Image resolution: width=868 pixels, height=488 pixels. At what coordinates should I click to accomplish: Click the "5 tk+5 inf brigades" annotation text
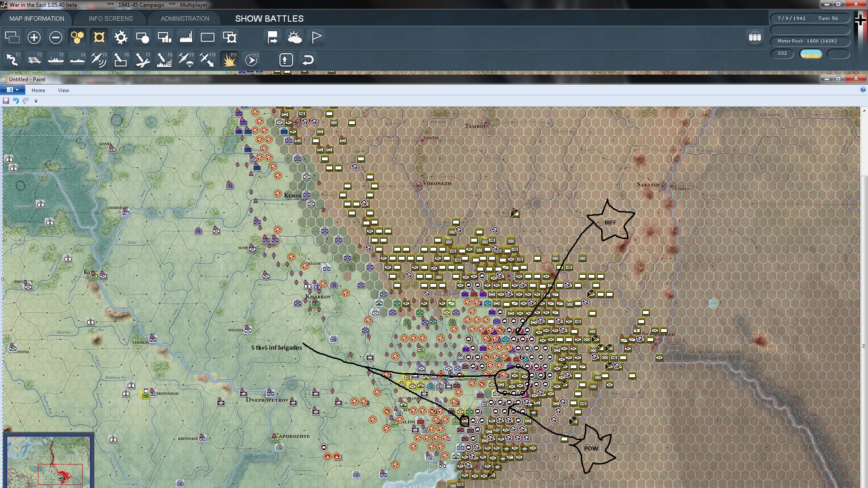coord(277,347)
